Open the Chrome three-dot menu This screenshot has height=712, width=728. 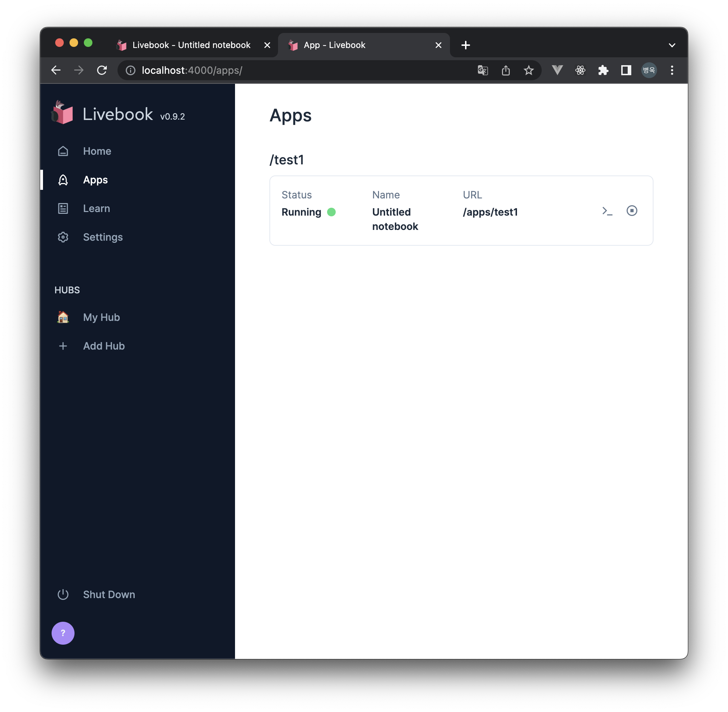click(672, 70)
